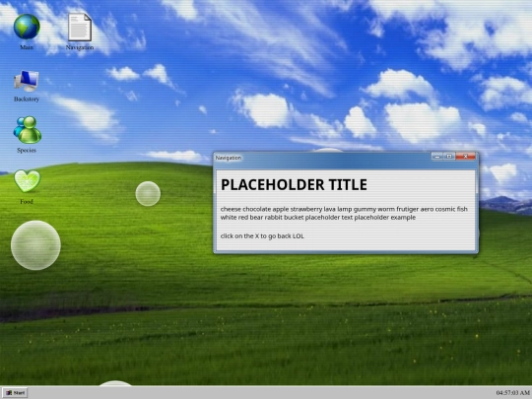Viewport: 532px width, 399px height.
Task: Click the Start button on taskbar
Action: [x=16, y=393]
